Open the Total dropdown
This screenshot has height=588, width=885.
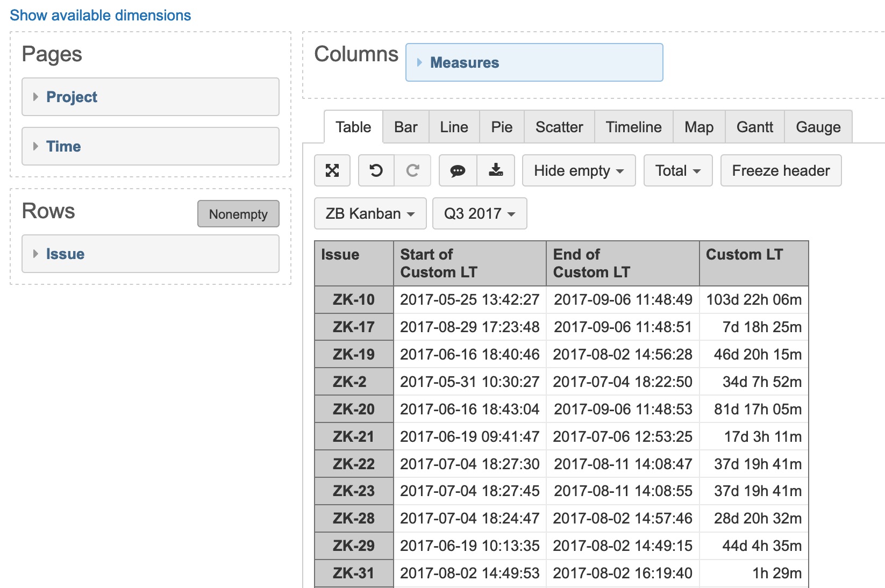678,170
